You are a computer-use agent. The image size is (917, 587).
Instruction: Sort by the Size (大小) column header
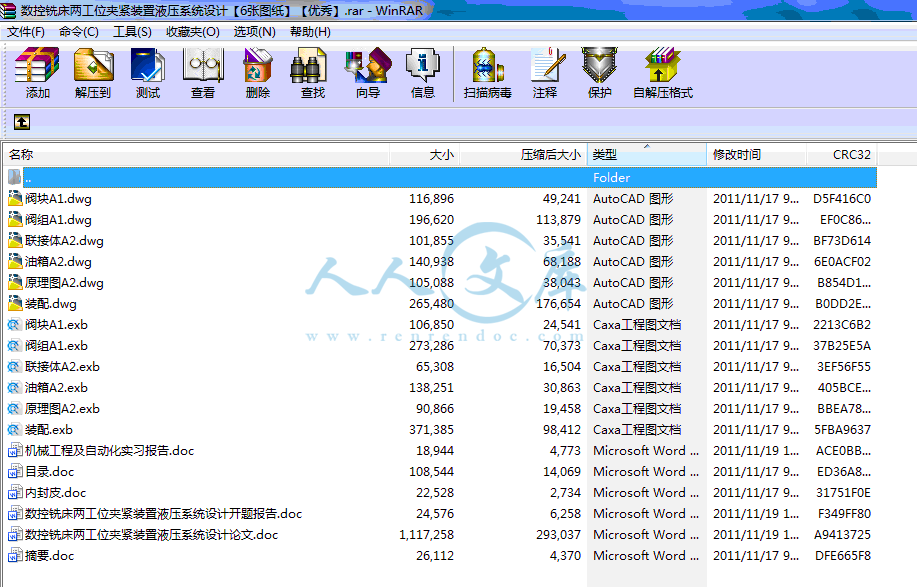coord(425,154)
